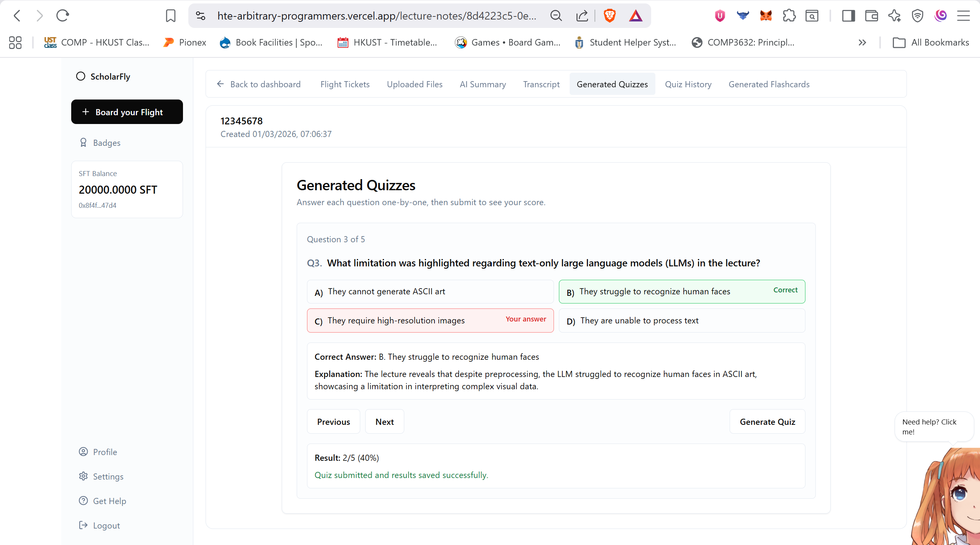This screenshot has width=980, height=545.
Task: Select option D unable to process text
Action: (x=681, y=321)
